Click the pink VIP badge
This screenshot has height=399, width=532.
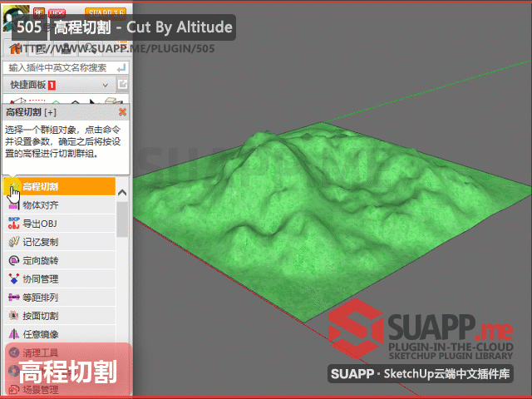pyautogui.click(x=57, y=13)
